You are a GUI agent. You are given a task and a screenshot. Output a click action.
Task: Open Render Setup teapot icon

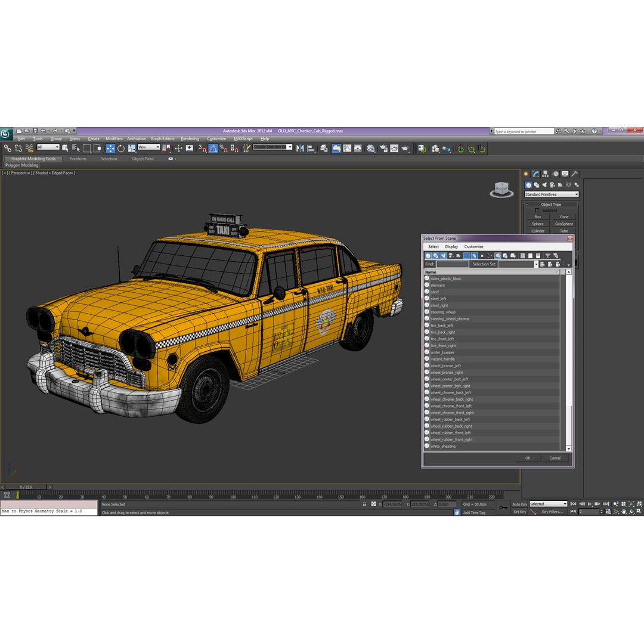click(x=383, y=148)
